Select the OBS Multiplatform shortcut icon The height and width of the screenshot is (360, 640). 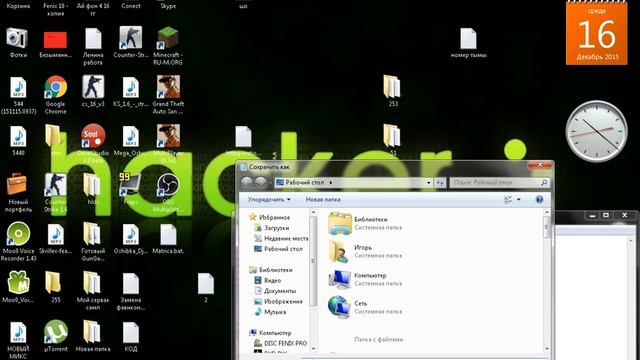pyautogui.click(x=168, y=185)
